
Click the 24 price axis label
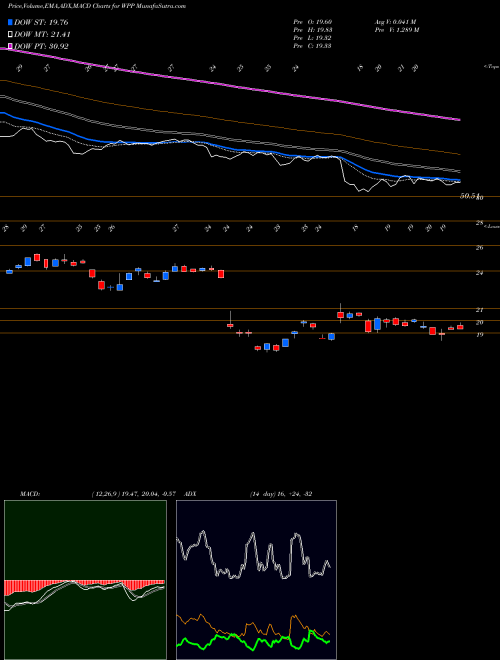point(479,273)
